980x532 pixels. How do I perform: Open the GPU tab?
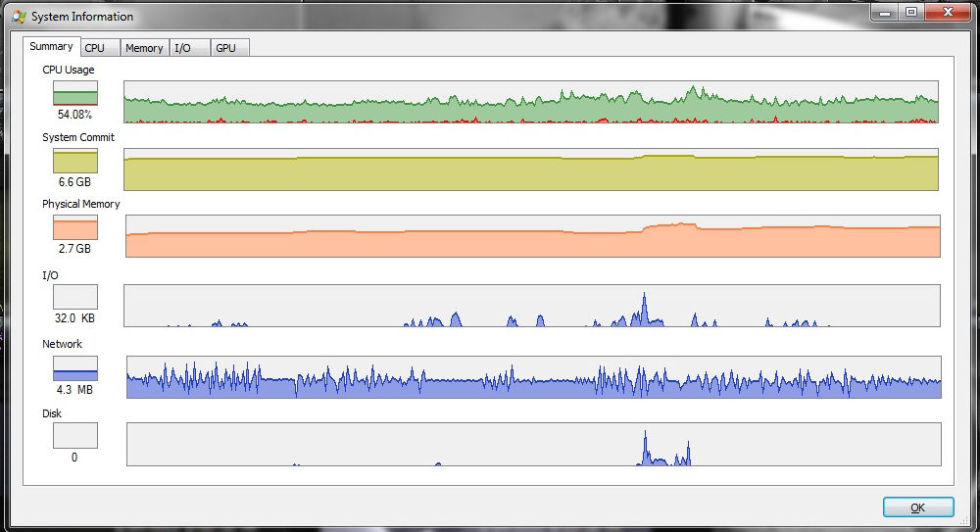[230, 48]
